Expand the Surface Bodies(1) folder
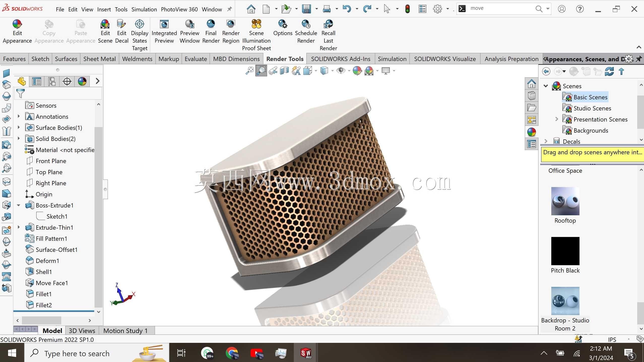This screenshot has width=644, height=362. tap(19, 127)
